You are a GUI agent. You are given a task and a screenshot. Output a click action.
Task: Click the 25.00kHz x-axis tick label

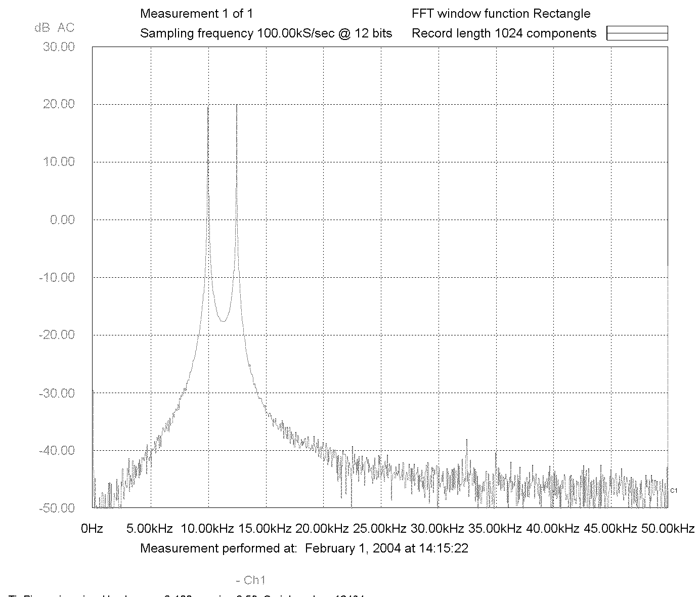(x=380, y=529)
